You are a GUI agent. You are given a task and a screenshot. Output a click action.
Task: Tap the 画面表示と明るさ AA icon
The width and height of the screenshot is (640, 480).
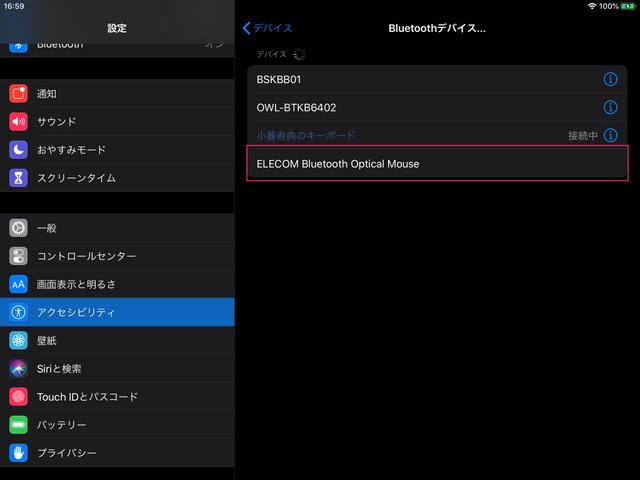click(18, 284)
